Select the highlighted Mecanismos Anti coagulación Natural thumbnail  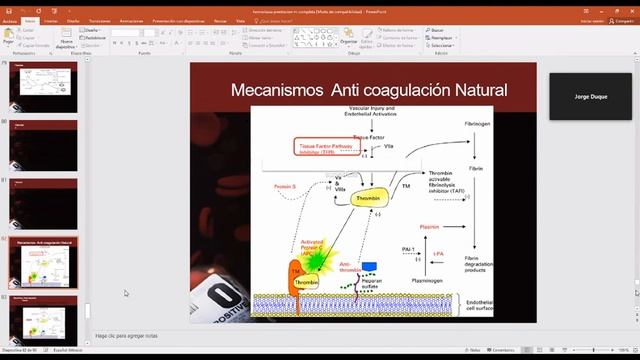pyautogui.click(x=43, y=263)
